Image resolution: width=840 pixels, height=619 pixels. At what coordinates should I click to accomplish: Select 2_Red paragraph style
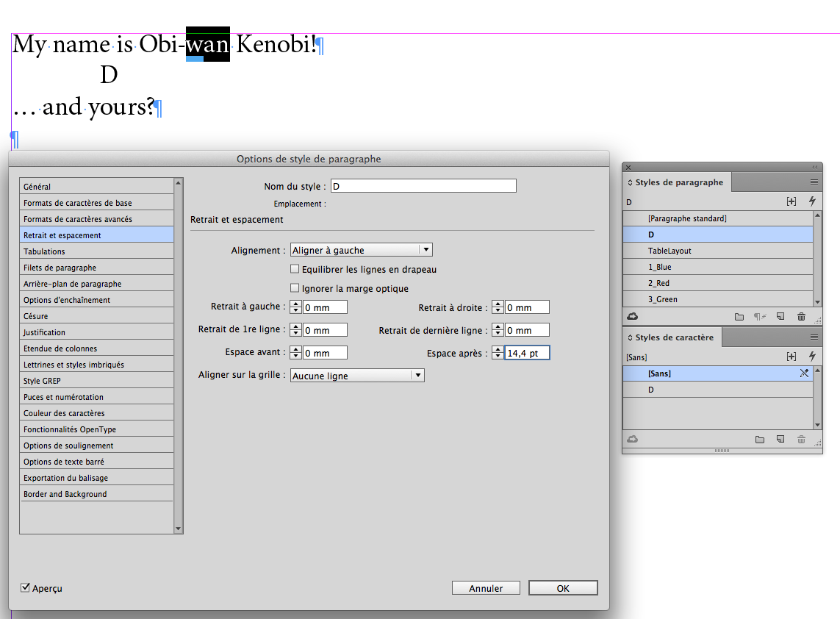pyautogui.click(x=718, y=283)
